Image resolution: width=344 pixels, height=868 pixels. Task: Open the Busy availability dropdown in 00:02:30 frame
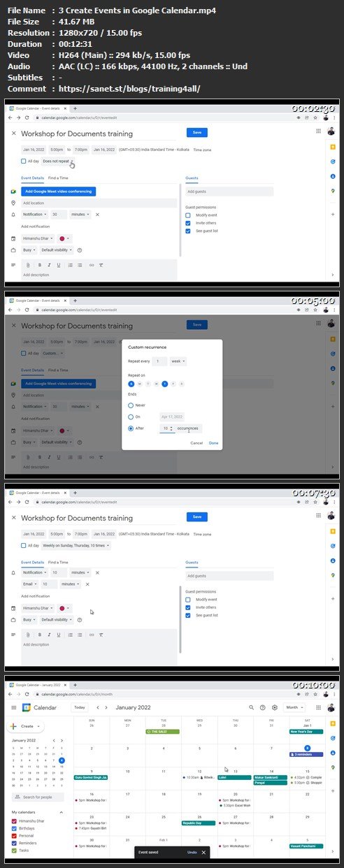tap(29, 249)
